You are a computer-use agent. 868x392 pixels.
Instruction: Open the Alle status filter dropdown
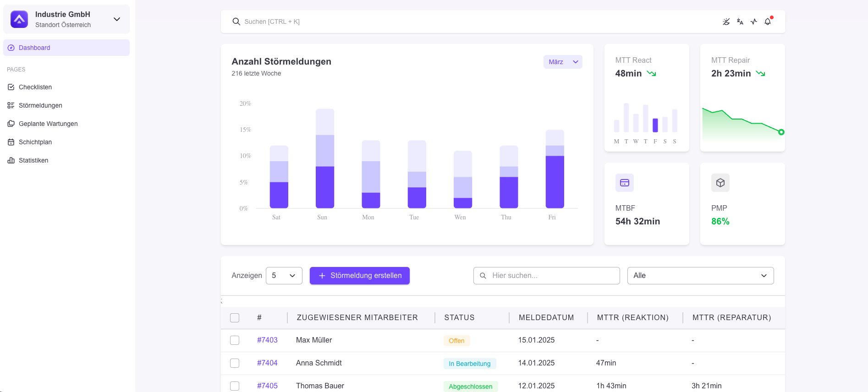(700, 276)
